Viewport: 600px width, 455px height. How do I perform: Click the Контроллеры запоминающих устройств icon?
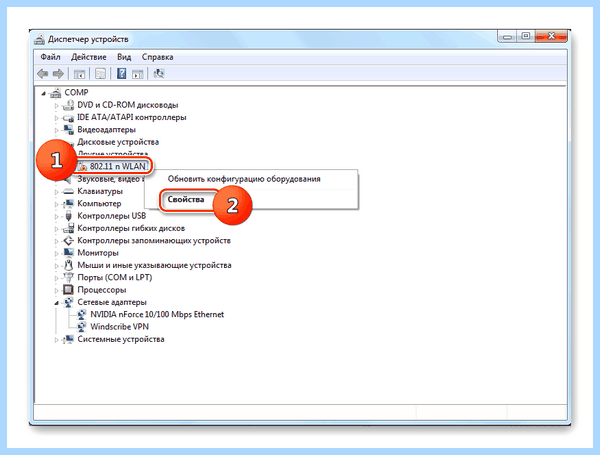click(x=68, y=241)
